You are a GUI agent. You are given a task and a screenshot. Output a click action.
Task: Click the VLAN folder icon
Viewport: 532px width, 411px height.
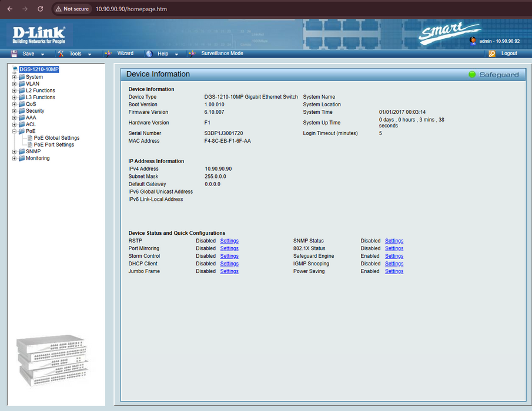coord(22,84)
